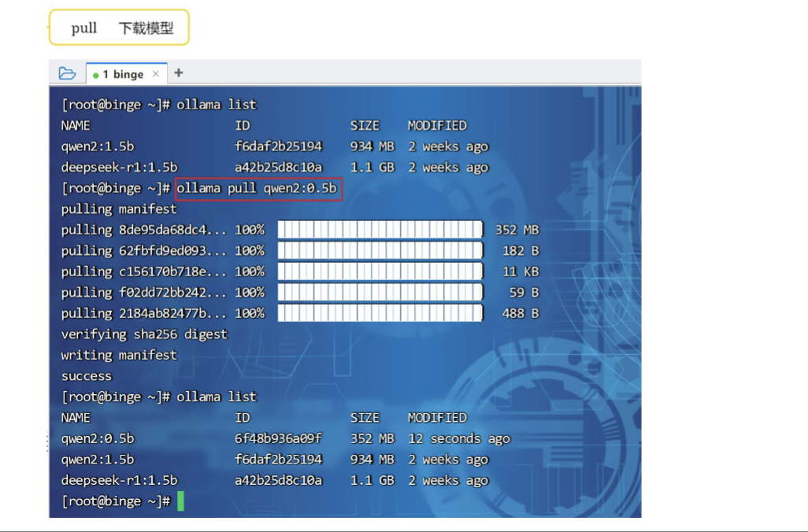
Task: Click 'pulling 8de95da68dc4...' text
Action: pos(144,230)
